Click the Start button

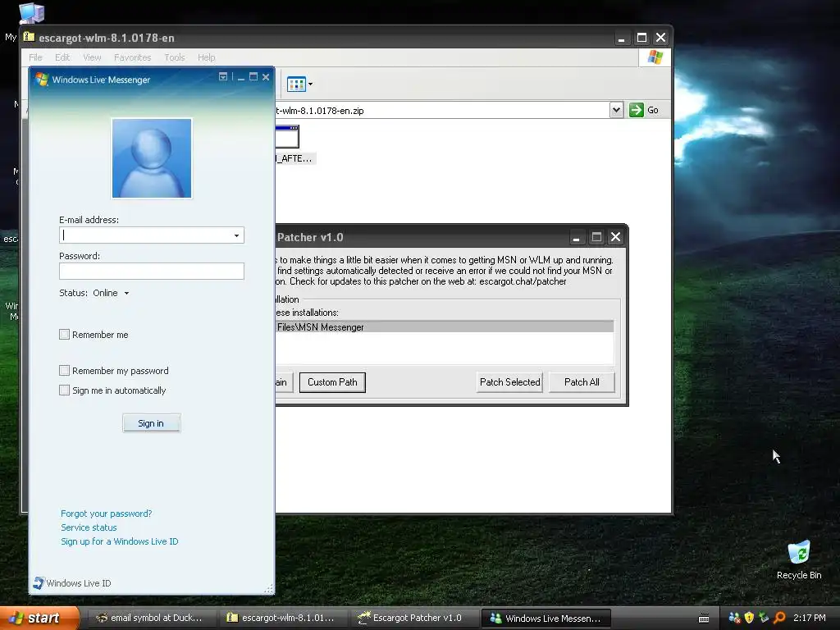tap(39, 618)
